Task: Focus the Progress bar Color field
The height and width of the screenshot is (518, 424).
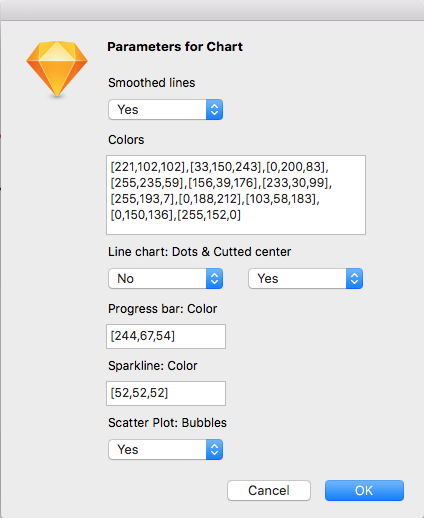Action: pos(166,336)
